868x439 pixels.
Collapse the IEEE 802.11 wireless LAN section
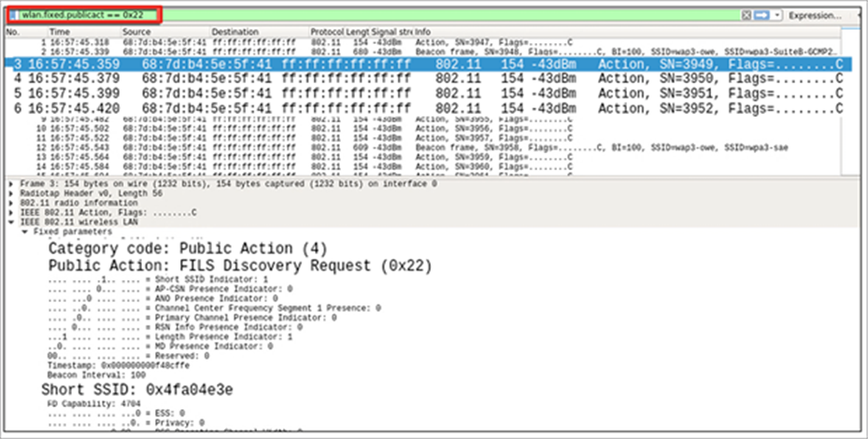11,222
